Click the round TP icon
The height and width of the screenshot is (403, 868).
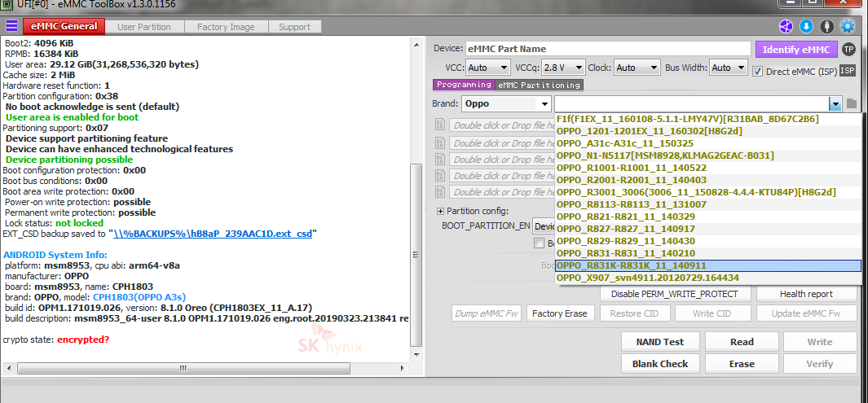point(848,49)
